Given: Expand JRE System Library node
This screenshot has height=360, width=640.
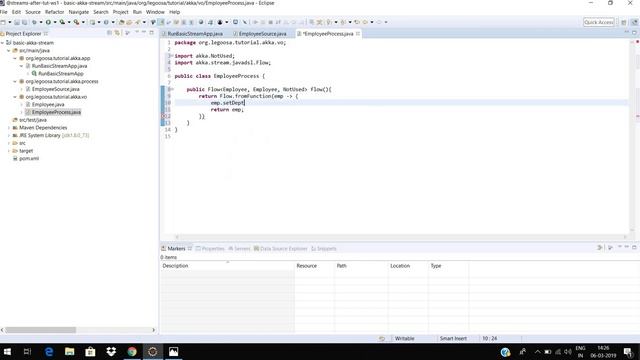Looking at the screenshot, I should (x=9, y=136).
